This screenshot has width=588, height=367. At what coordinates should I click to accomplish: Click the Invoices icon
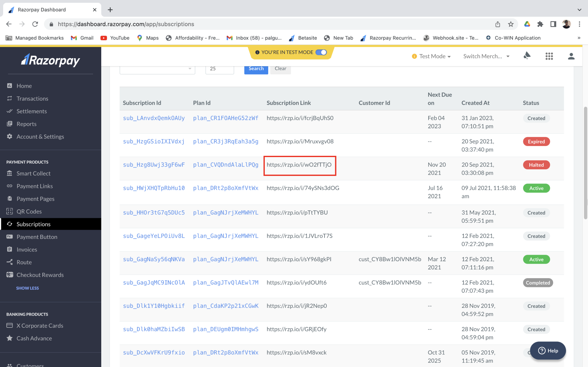pyautogui.click(x=10, y=249)
